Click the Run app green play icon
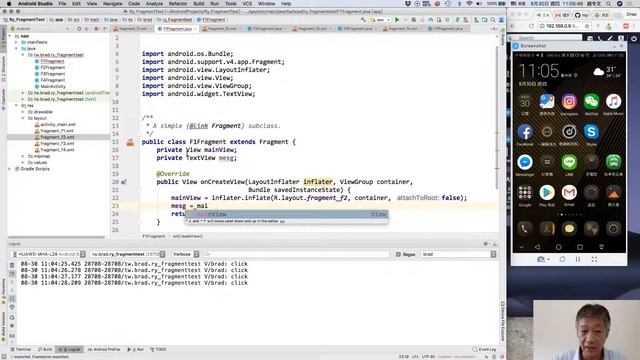 [x=397, y=20]
